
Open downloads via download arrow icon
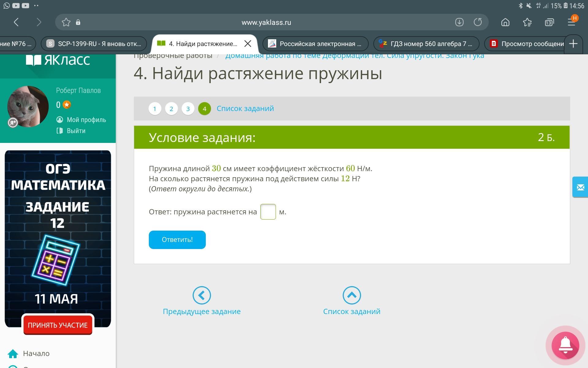tap(459, 22)
